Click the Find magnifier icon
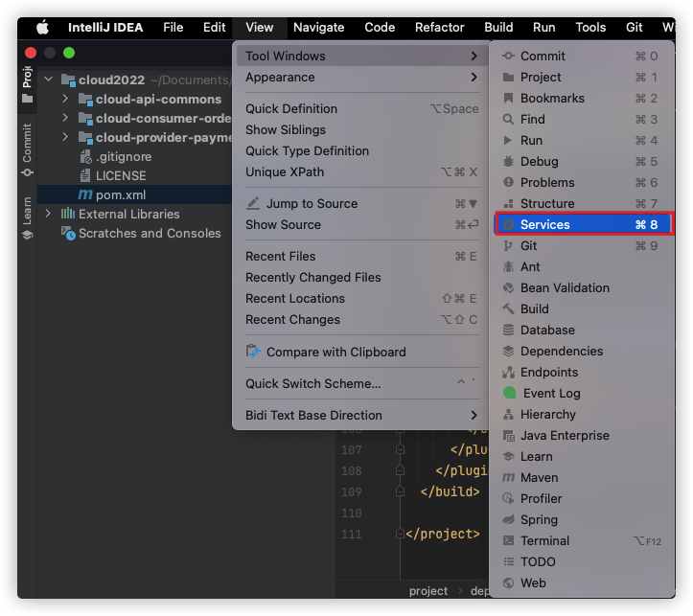693x616 pixels. 508,119
